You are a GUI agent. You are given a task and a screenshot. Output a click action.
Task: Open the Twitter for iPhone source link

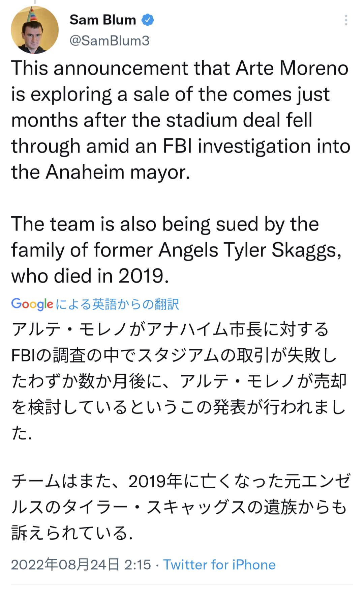(x=219, y=565)
